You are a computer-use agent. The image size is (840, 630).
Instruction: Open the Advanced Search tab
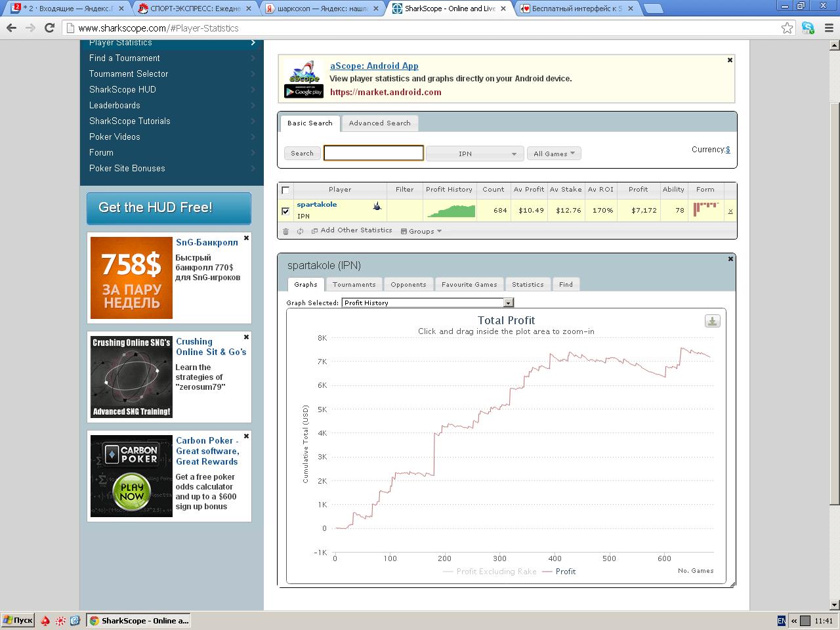pos(379,123)
